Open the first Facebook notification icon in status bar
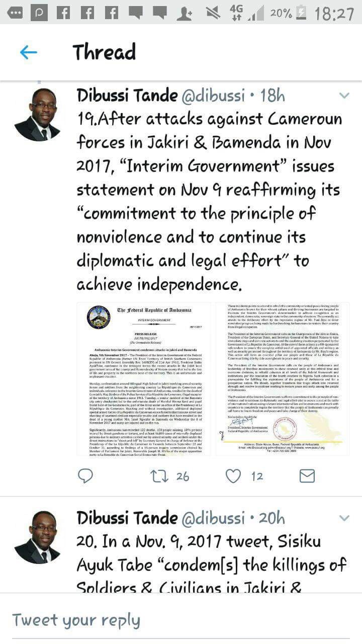Screen dimensions: 362x644 (x=63, y=13)
